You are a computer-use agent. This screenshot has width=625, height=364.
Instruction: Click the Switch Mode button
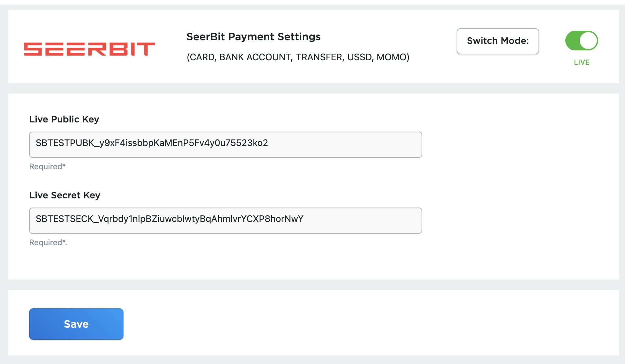[498, 41]
